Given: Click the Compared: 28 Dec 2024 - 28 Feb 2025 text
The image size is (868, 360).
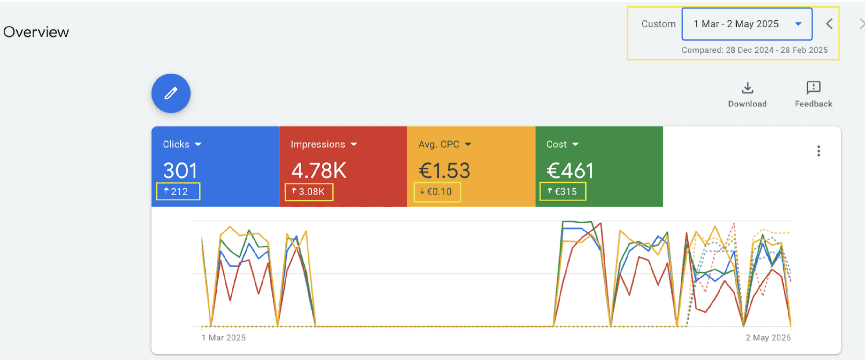Looking at the screenshot, I should (755, 50).
